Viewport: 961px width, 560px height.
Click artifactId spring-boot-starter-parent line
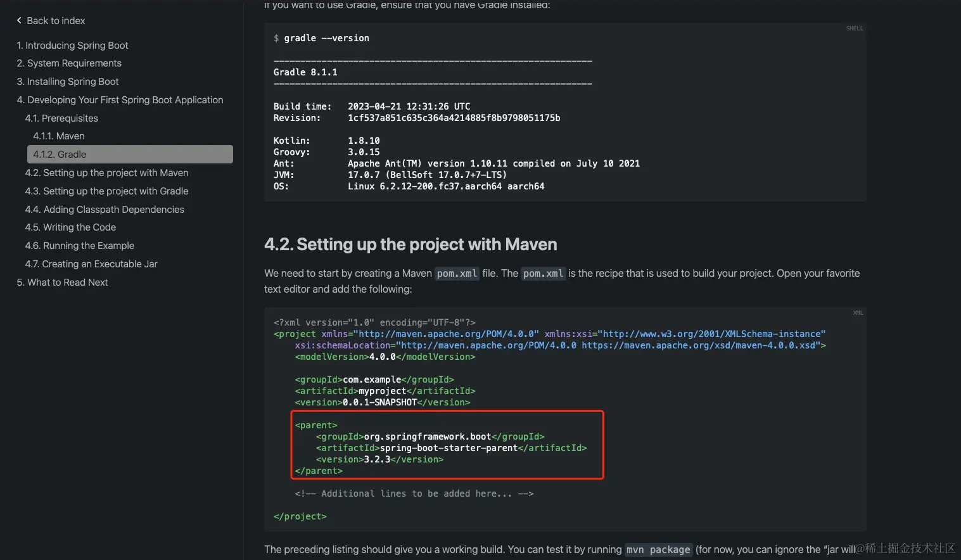(x=451, y=448)
